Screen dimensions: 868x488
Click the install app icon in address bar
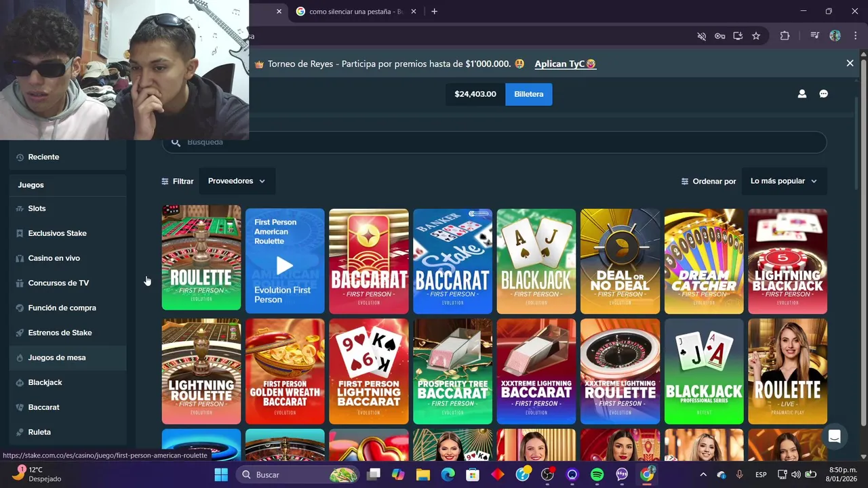point(738,36)
